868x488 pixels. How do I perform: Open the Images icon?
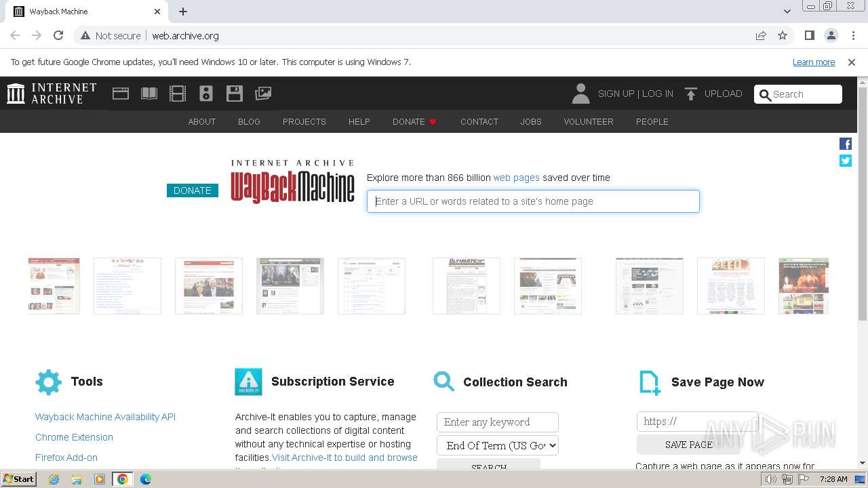263,94
